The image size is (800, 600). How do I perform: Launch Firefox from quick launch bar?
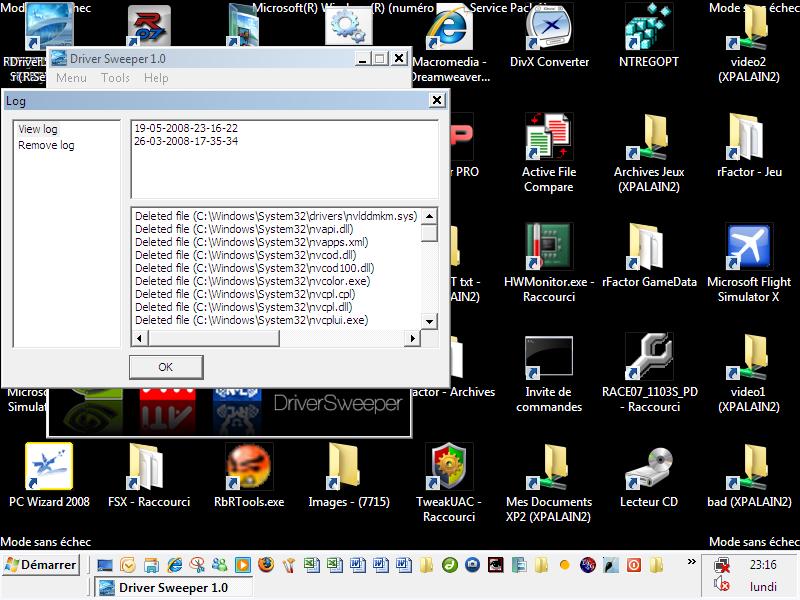(x=265, y=565)
